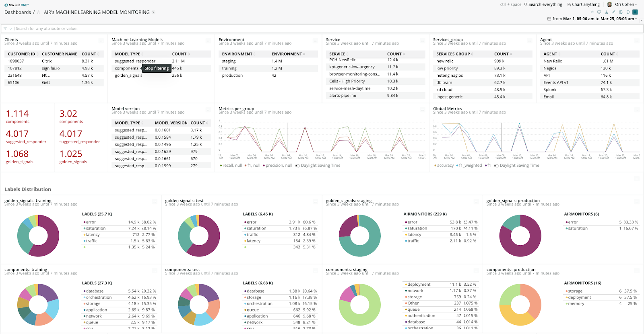Open the Metrics per group widget menu
This screenshot has width=644, height=334.
423,110
